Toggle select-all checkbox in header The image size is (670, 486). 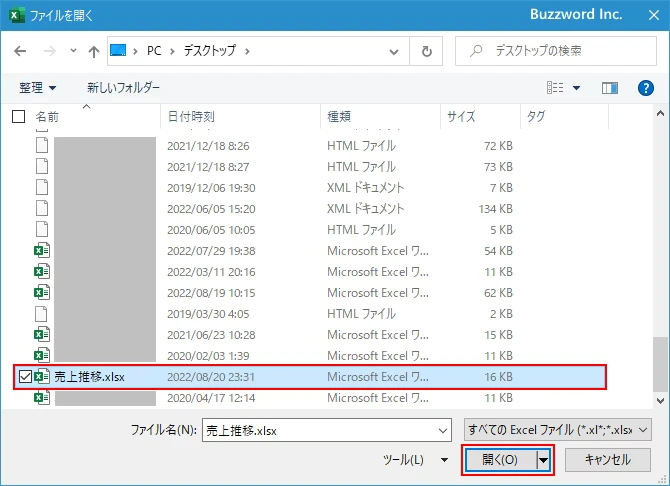pyautogui.click(x=18, y=117)
